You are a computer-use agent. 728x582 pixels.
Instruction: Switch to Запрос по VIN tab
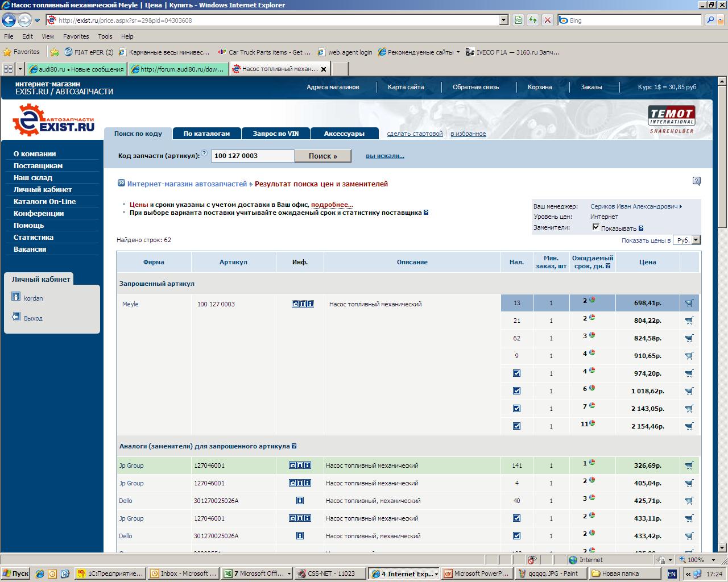(276, 134)
